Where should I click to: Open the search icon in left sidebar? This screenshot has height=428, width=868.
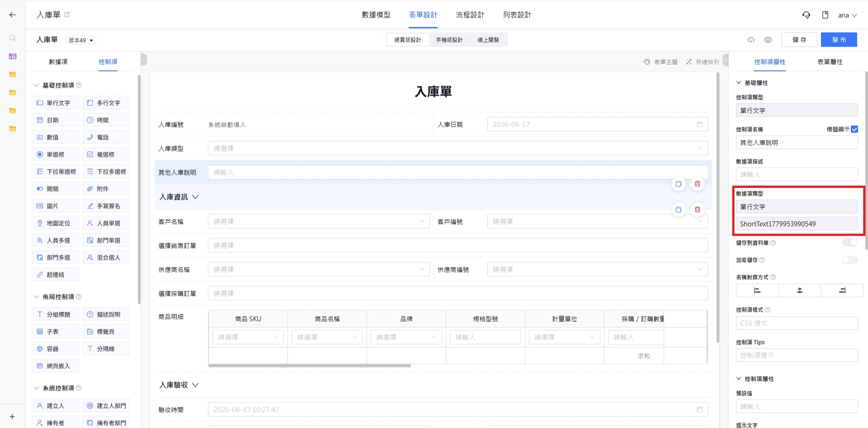[x=13, y=38]
